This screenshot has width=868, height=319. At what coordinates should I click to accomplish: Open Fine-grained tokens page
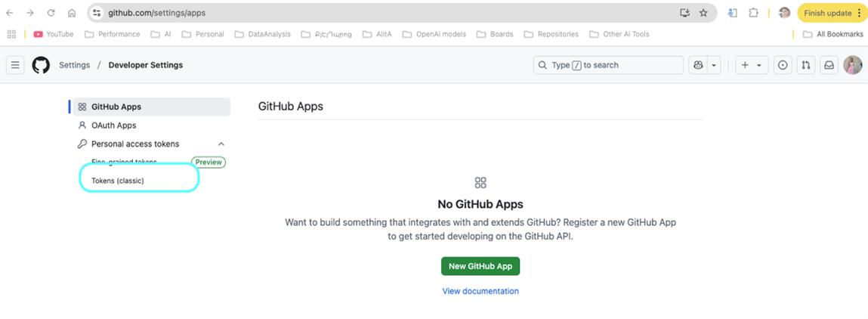(124, 163)
